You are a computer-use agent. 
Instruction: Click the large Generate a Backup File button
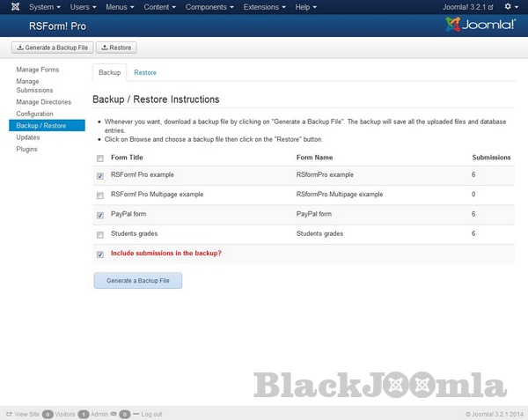point(137,280)
